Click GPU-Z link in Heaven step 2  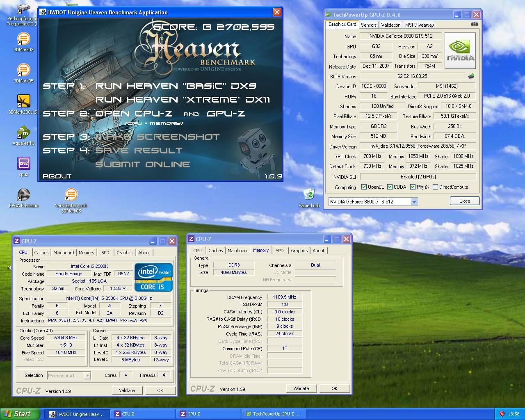(226, 114)
